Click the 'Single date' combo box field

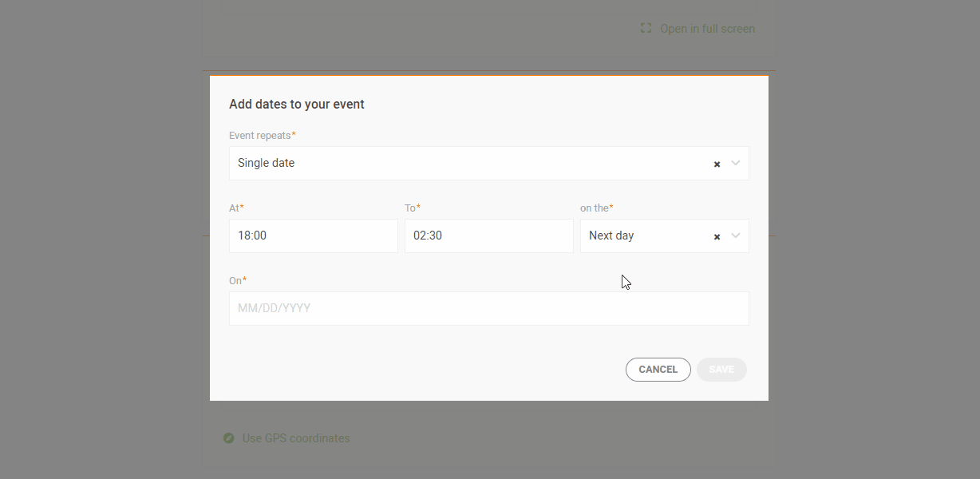point(489,163)
